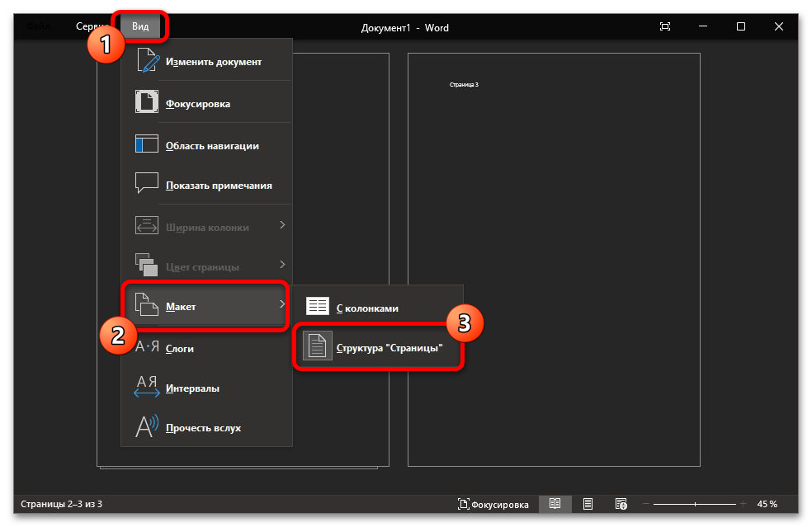Click the Изменить документ pencil icon

(x=146, y=62)
